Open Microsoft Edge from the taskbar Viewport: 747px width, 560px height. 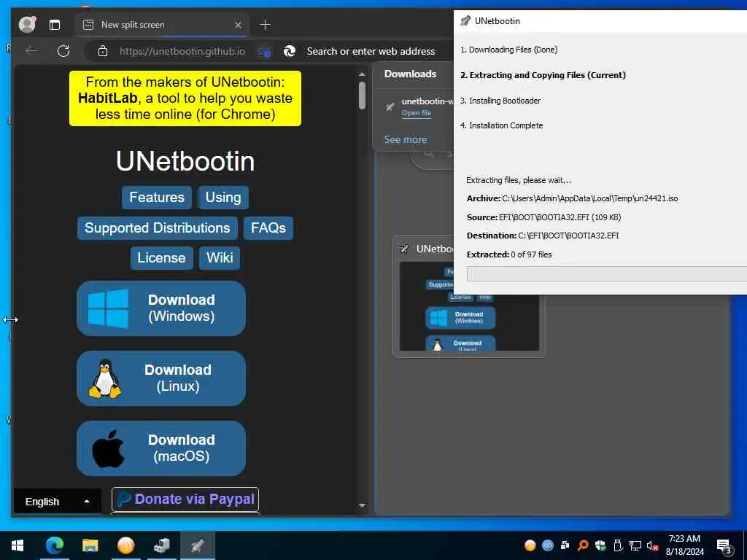click(54, 545)
